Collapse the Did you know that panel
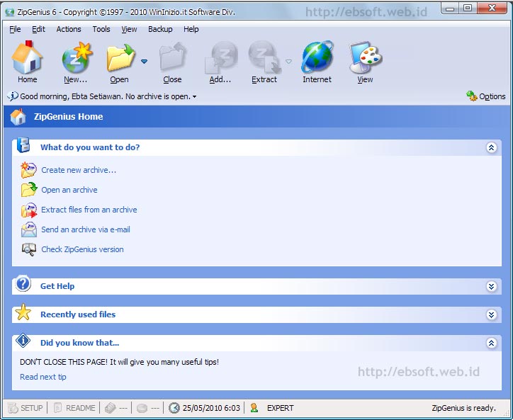Image resolution: width=513 pixels, height=420 pixels. (491, 343)
